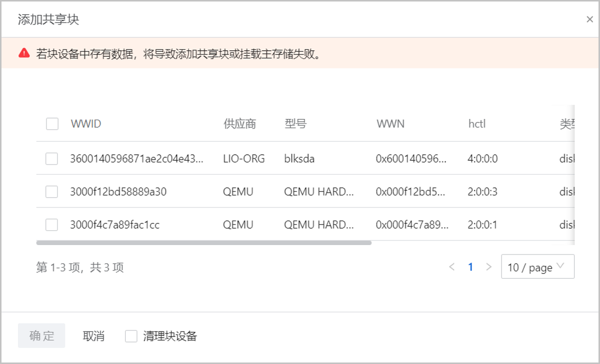Enable the 清理块设备 checkbox
This screenshot has width=600, height=364.
tap(131, 336)
